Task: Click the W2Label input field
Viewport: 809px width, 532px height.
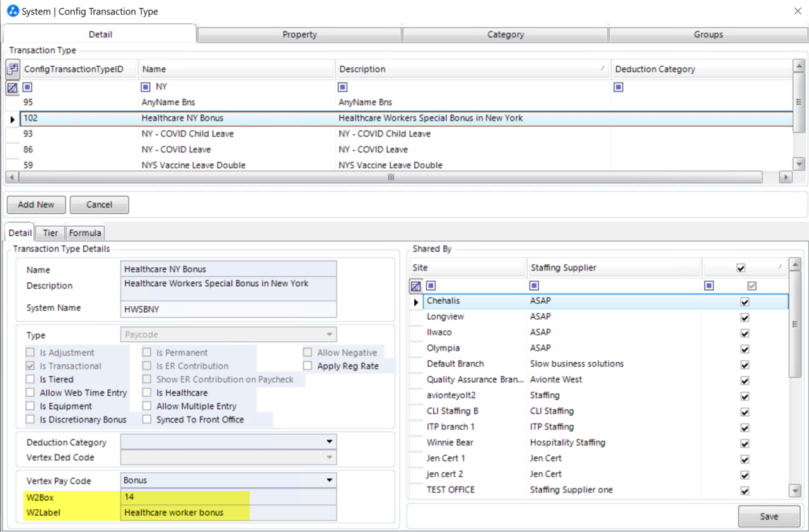Action: [228, 512]
